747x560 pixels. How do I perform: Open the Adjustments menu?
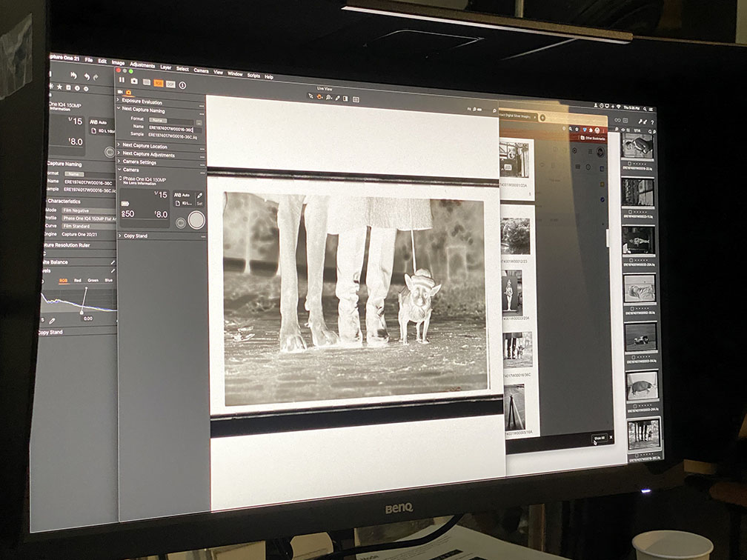point(142,64)
